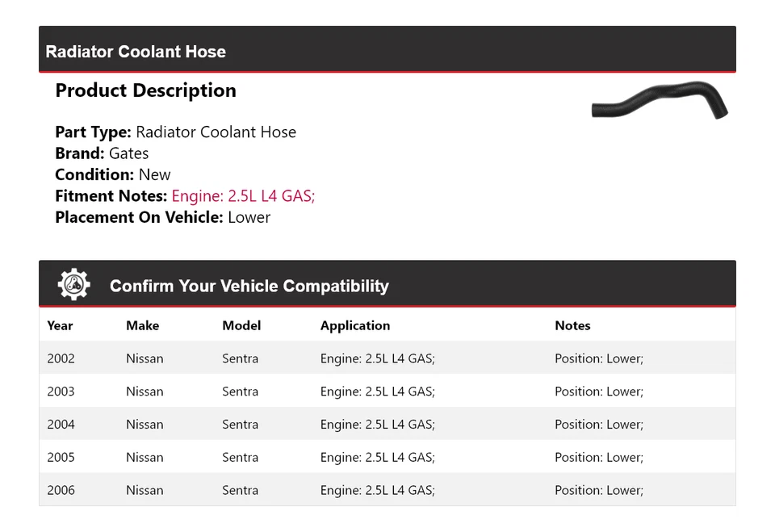
Task: Click the Year column header
Action: (x=60, y=325)
